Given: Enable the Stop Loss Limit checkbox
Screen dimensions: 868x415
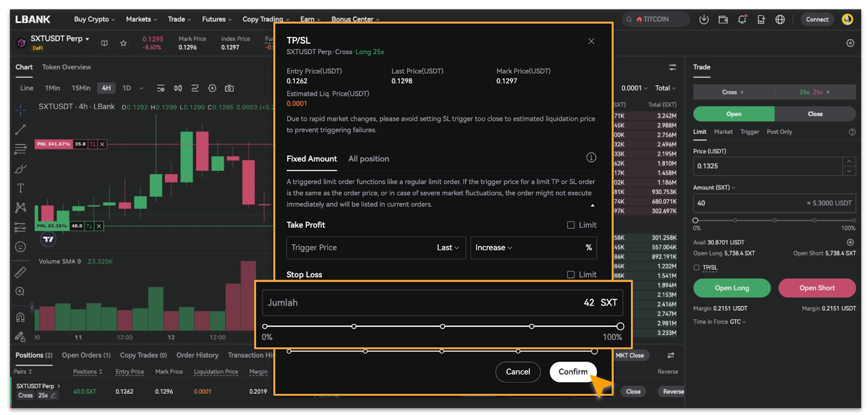Looking at the screenshot, I should (571, 275).
